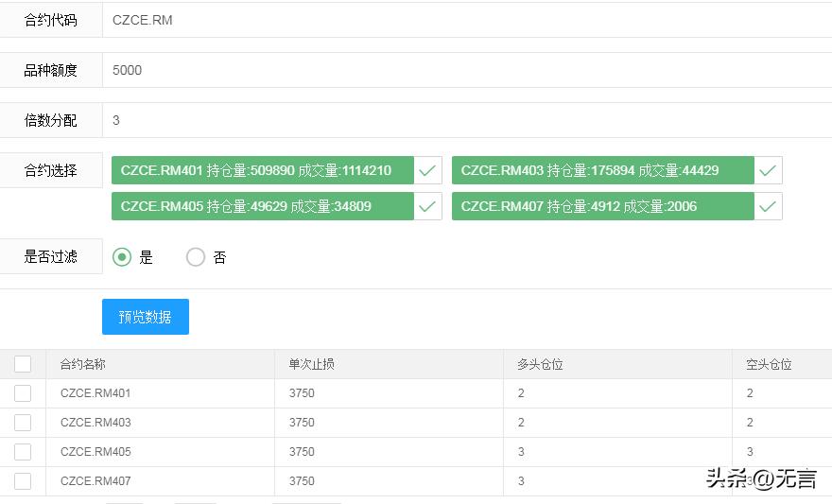
Task: Click the 预览数据 button
Action: pos(146,317)
